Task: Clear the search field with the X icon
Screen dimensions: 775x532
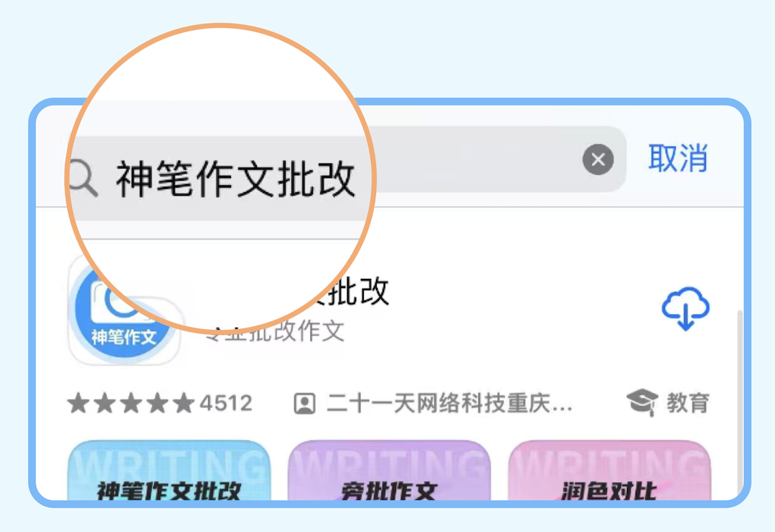Action: pyautogui.click(x=598, y=160)
